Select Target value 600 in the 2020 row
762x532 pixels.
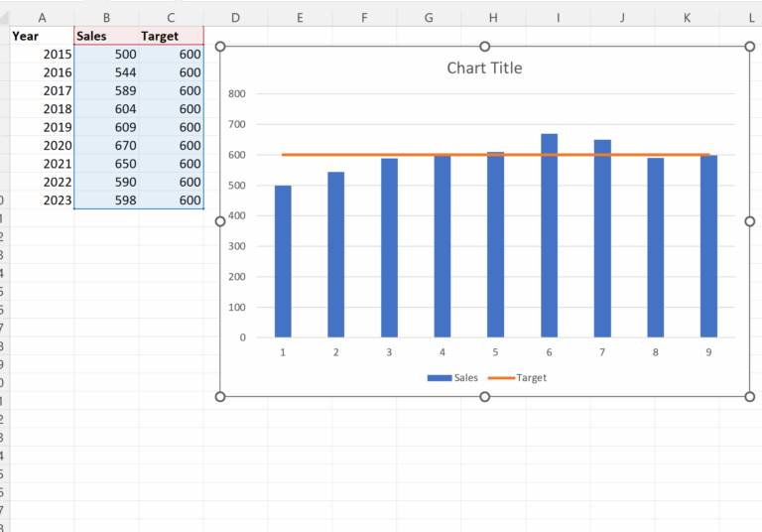(x=171, y=145)
